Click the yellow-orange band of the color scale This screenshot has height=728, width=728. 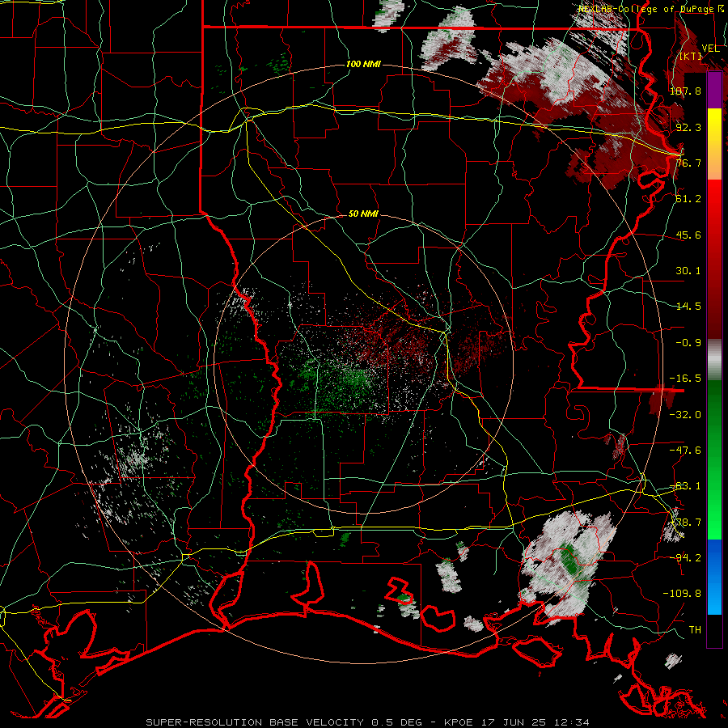(714, 144)
